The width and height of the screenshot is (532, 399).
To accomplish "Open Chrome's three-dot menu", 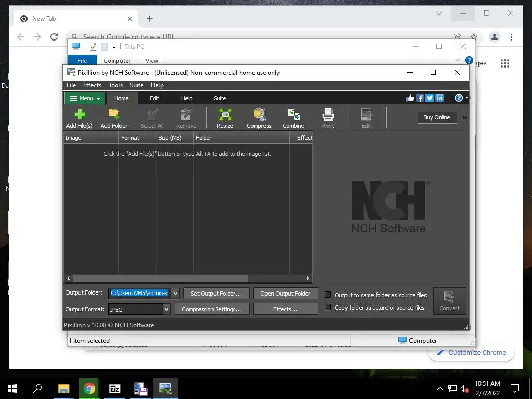I will [x=511, y=37].
